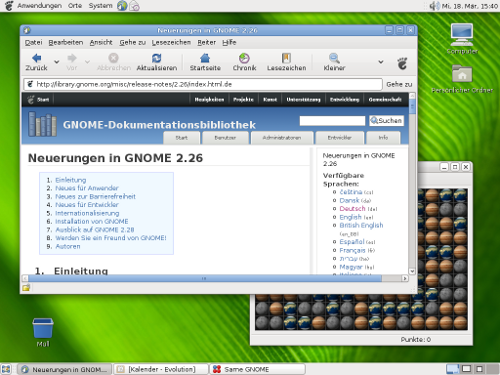Open the Chronik history icon

click(244, 58)
